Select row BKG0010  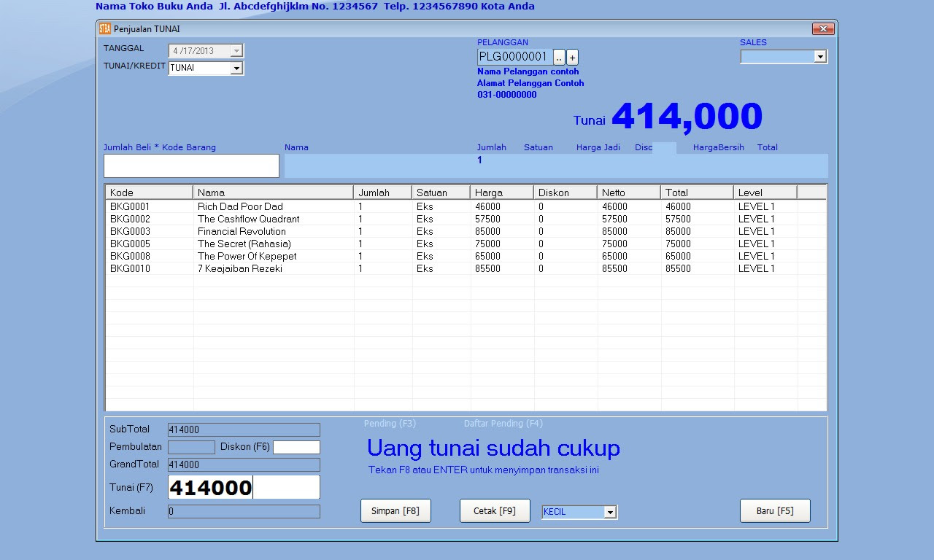[466, 269]
